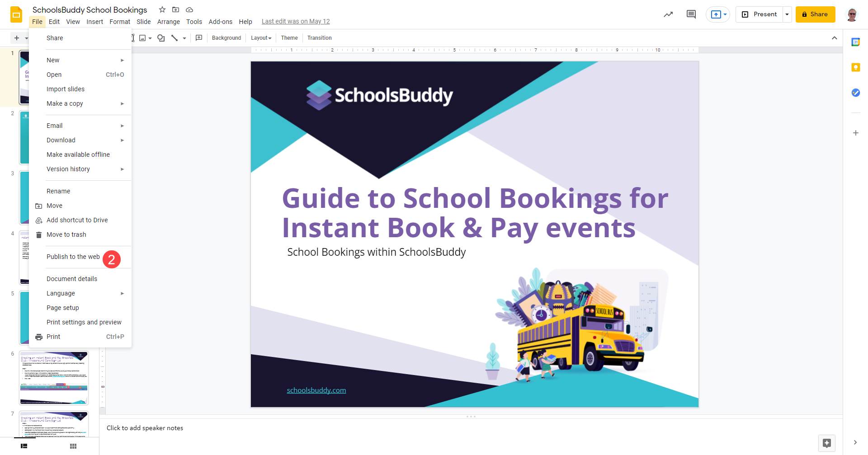Open Google Tasks side panel
868x455 pixels.
click(855, 93)
